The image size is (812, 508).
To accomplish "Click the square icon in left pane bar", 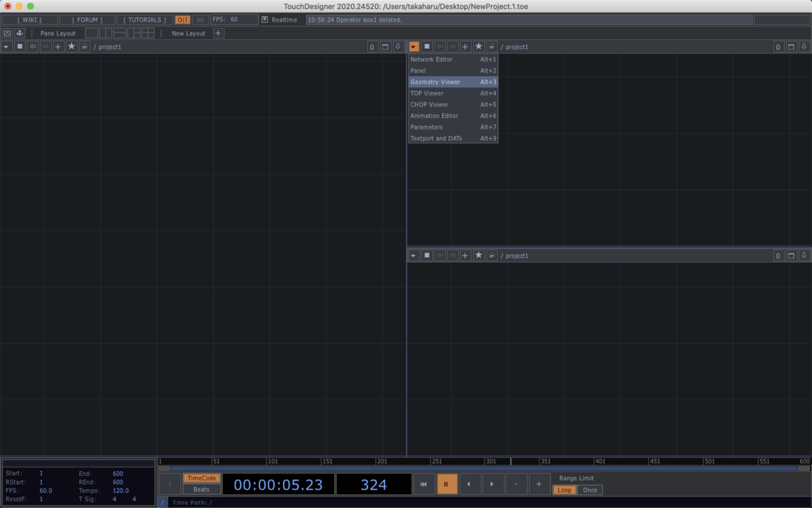I will 20,47.
